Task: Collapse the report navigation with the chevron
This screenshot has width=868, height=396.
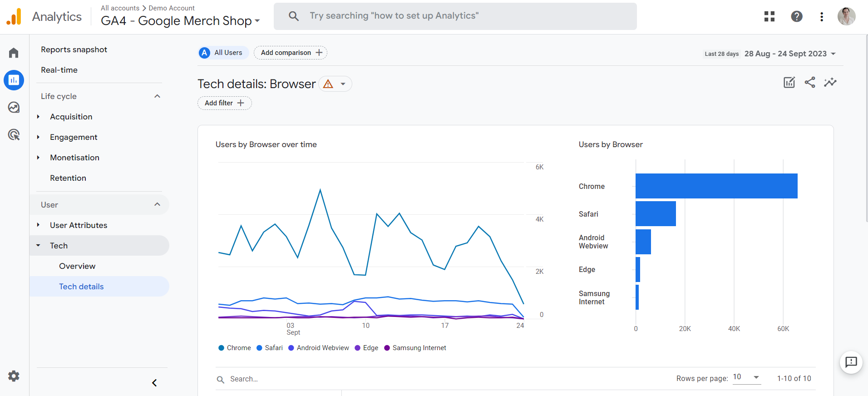Action: tap(154, 383)
